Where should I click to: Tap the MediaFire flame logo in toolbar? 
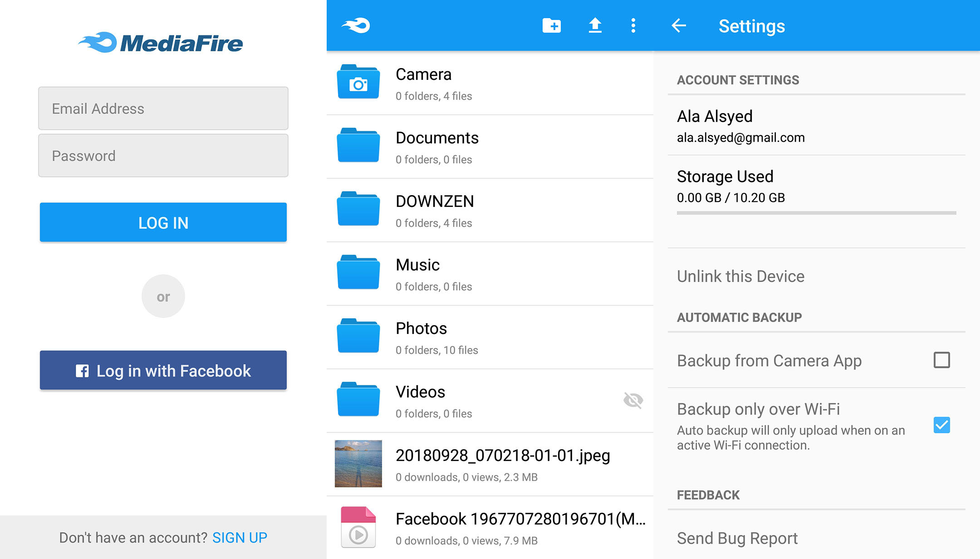[x=356, y=25]
